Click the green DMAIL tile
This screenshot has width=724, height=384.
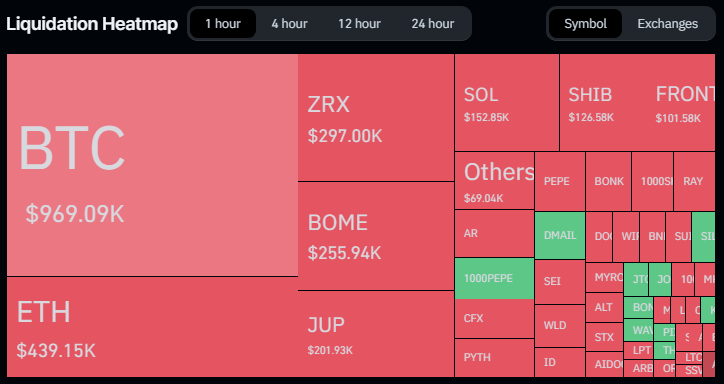[x=560, y=235]
